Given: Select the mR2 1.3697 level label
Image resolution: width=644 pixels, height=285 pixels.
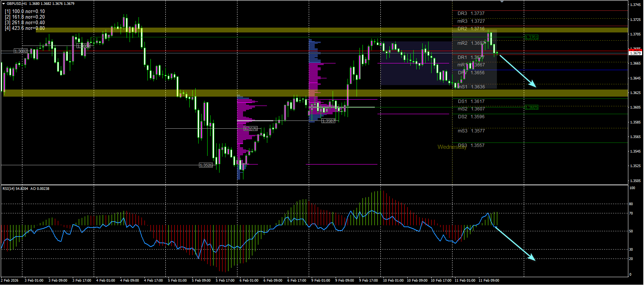Looking at the screenshot, I should [x=471, y=43].
